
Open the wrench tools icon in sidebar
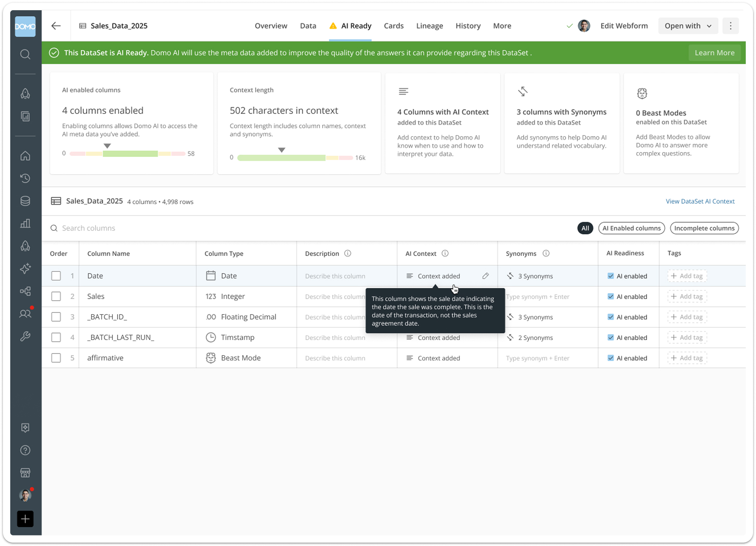pyautogui.click(x=25, y=336)
